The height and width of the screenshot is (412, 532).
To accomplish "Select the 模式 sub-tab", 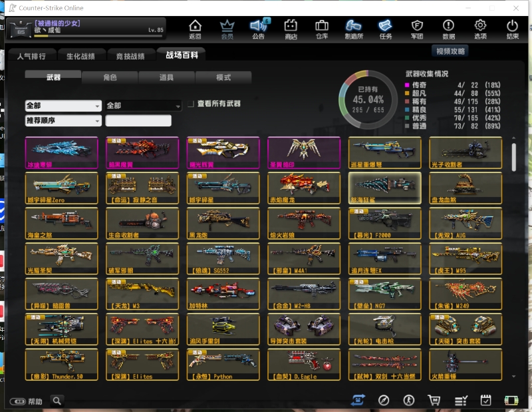I will tap(223, 77).
